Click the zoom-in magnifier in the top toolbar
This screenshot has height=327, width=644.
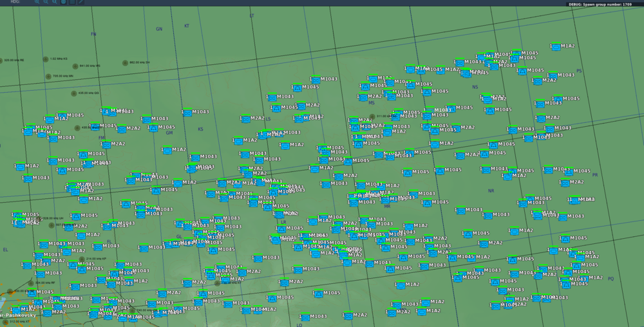(37, 2)
